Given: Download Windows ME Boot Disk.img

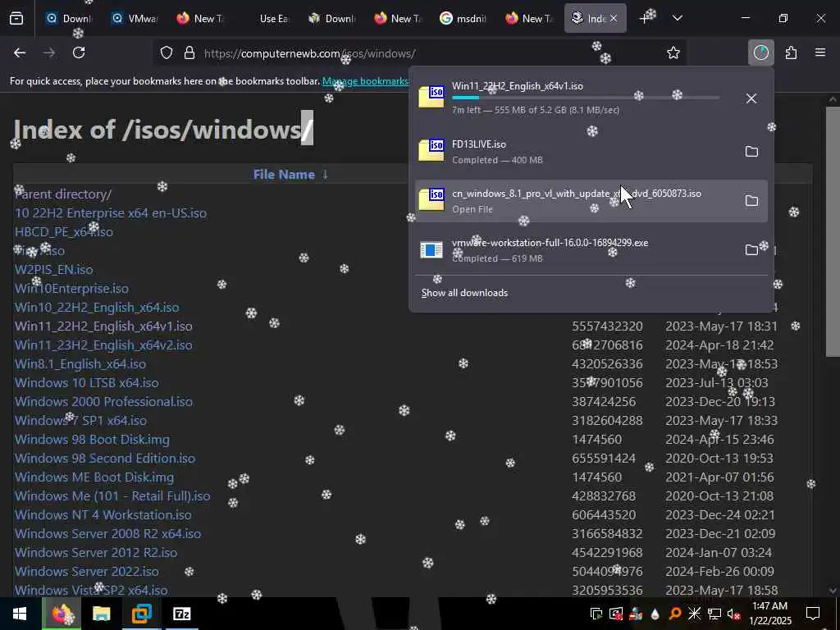Looking at the screenshot, I should point(94,477).
